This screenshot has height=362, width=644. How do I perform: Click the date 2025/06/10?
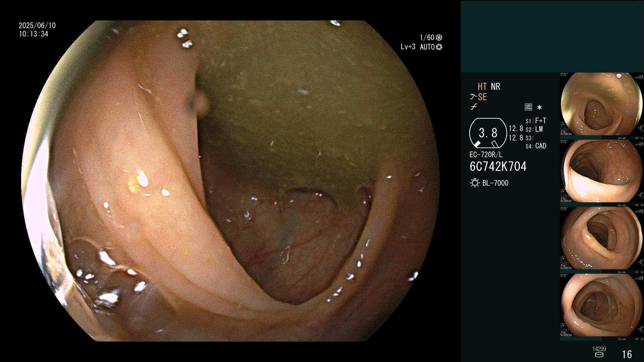[37, 25]
